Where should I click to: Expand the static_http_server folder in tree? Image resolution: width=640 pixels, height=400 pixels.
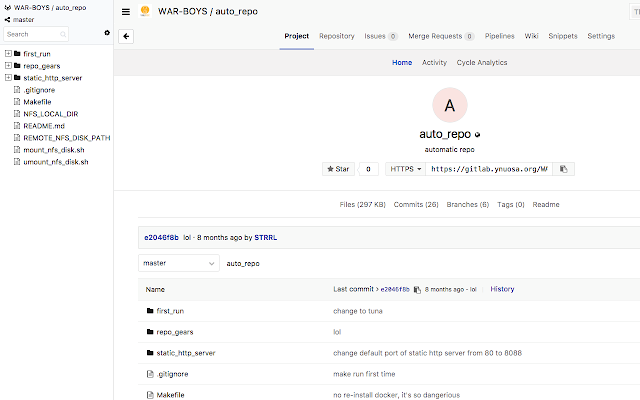click(x=8, y=77)
